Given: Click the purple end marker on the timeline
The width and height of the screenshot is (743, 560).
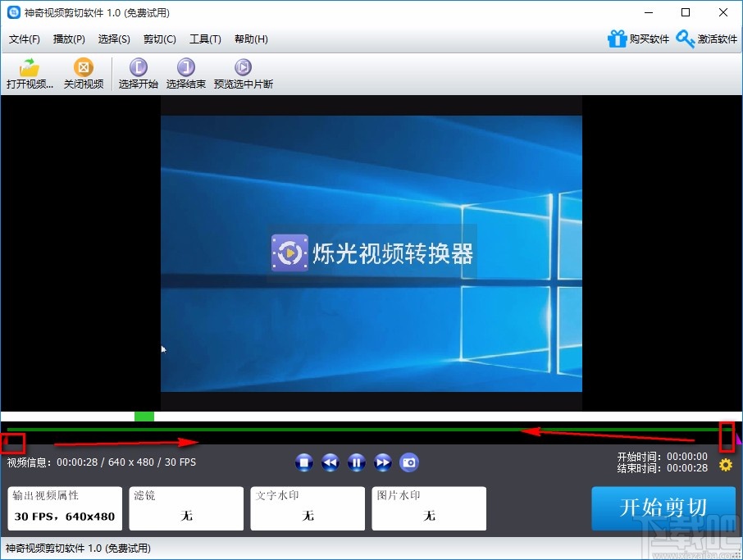Looking at the screenshot, I should click(739, 439).
